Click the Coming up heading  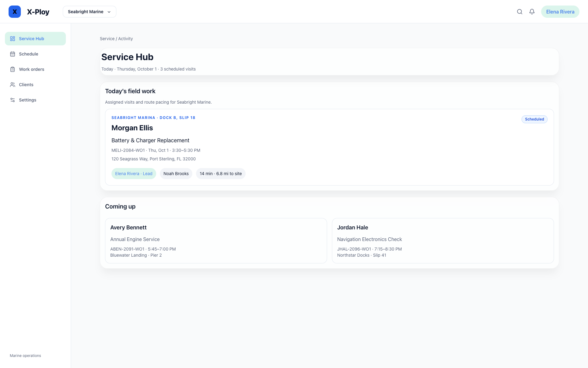coord(120,206)
